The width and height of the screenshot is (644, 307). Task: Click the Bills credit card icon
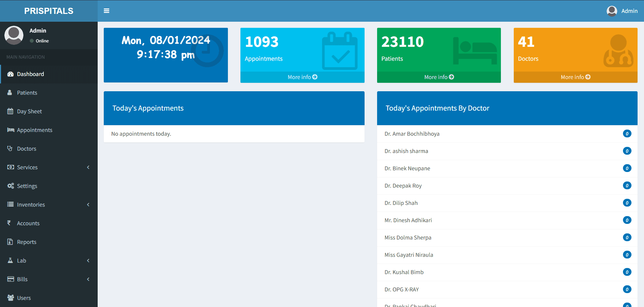coord(11,279)
